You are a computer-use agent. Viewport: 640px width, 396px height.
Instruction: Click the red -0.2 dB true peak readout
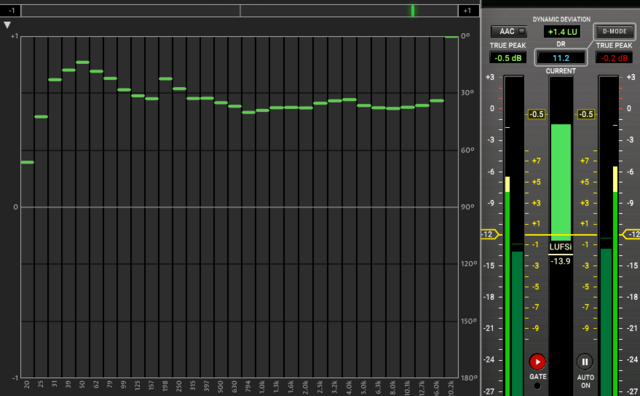(614, 58)
